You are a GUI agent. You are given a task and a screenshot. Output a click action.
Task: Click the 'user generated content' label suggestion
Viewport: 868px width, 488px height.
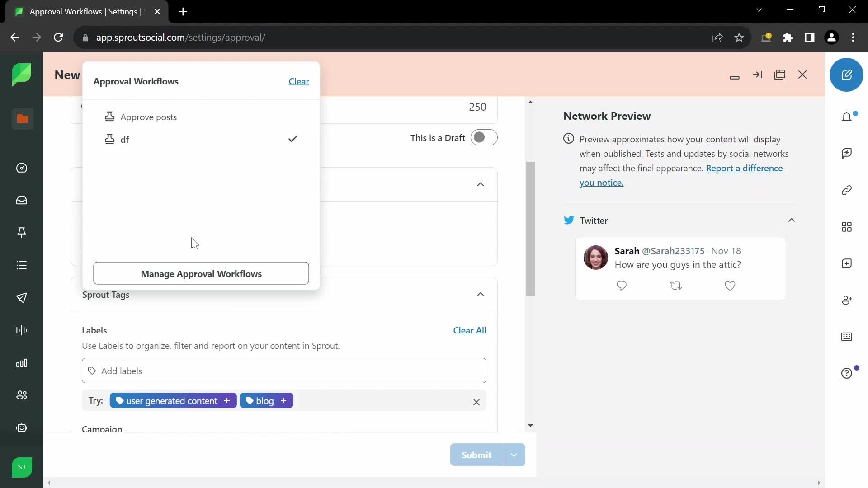point(172,400)
